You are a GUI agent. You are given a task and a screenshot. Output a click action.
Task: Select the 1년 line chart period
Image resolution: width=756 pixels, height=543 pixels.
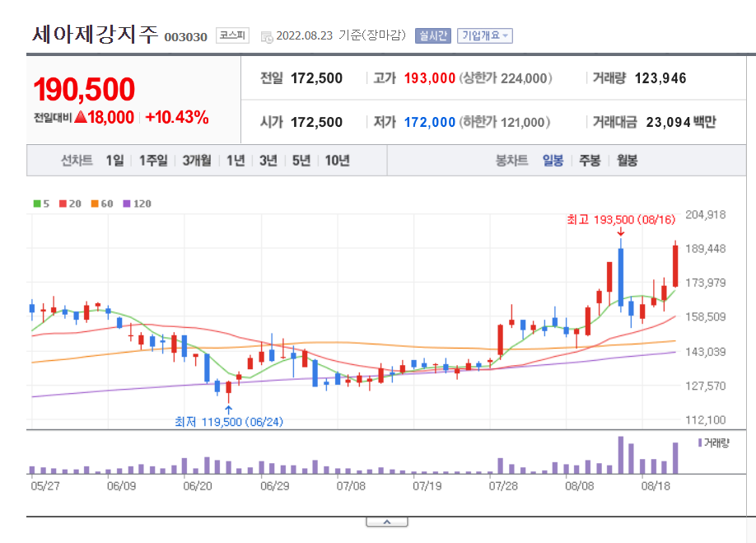tap(236, 160)
